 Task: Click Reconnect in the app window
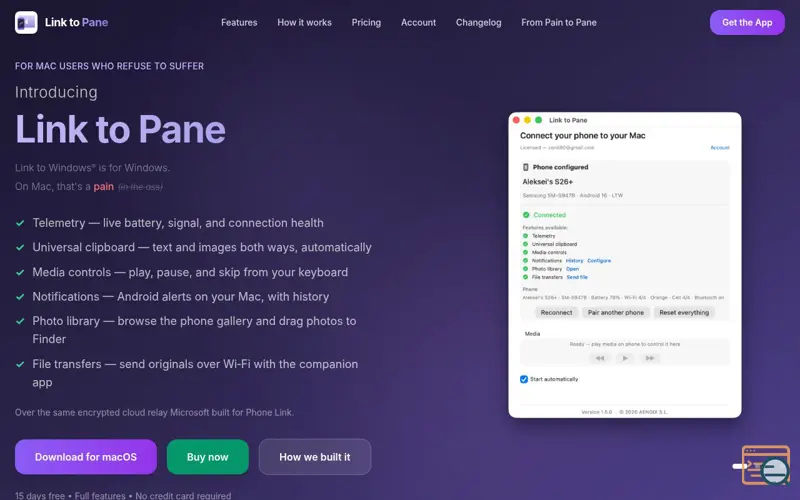click(556, 312)
